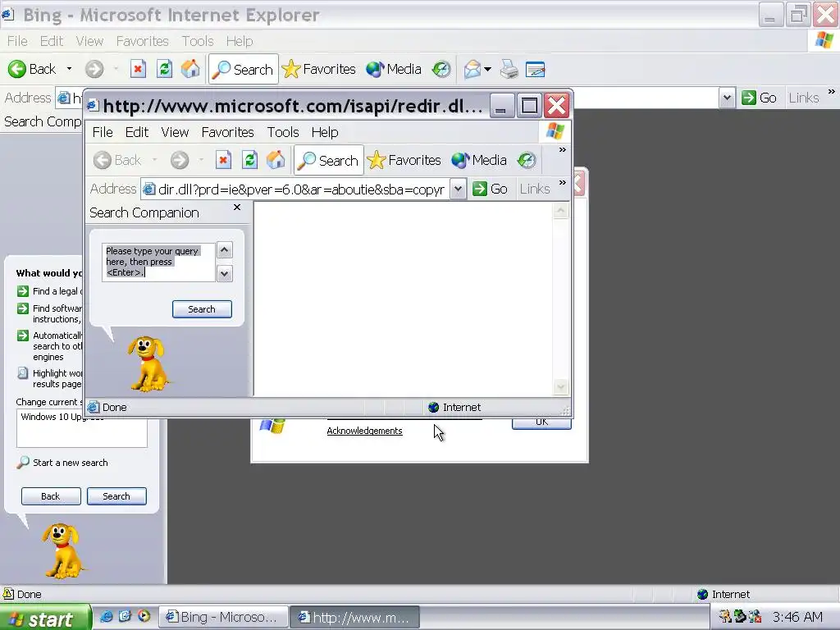
Task: Open the Back history dropdown arrow in the Bing window
Action: click(69, 69)
